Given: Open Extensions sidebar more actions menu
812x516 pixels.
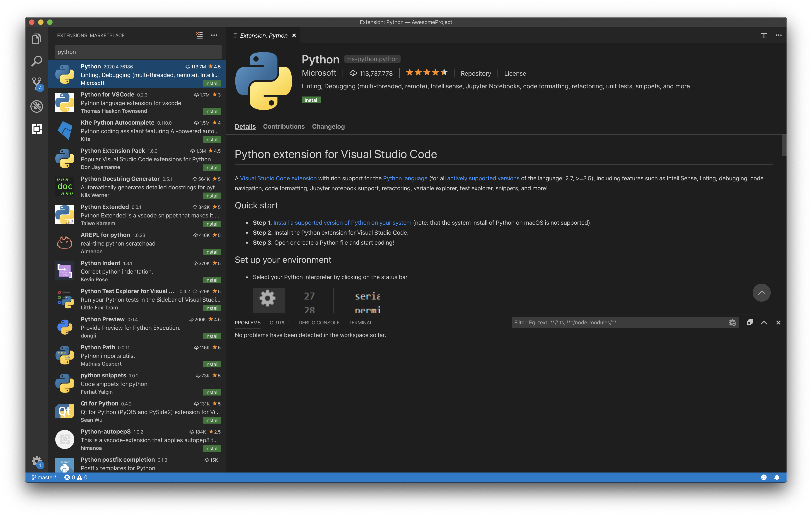Looking at the screenshot, I should point(214,35).
